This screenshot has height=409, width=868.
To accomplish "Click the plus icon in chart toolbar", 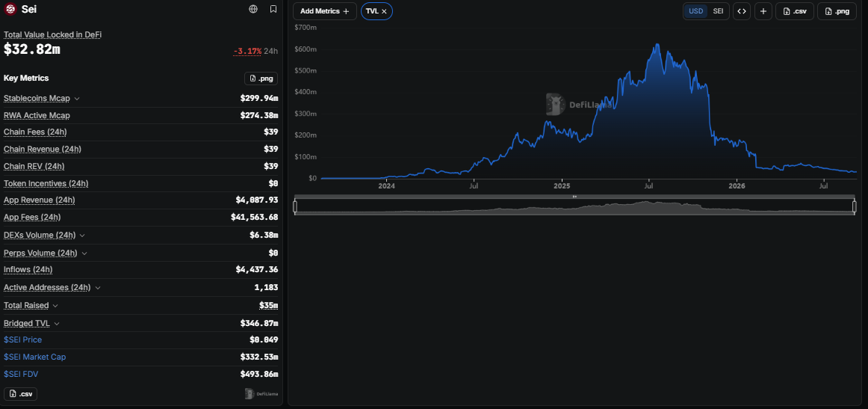I will (763, 11).
